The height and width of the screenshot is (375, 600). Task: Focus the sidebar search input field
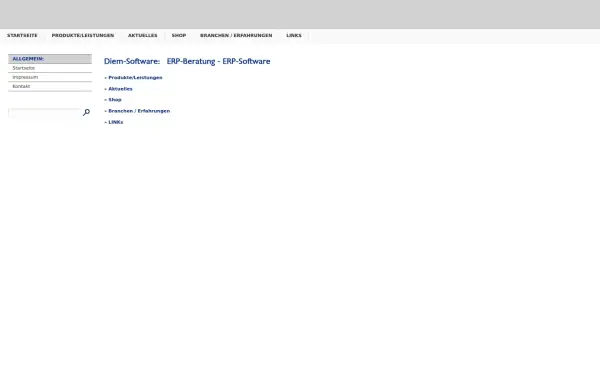pos(44,112)
